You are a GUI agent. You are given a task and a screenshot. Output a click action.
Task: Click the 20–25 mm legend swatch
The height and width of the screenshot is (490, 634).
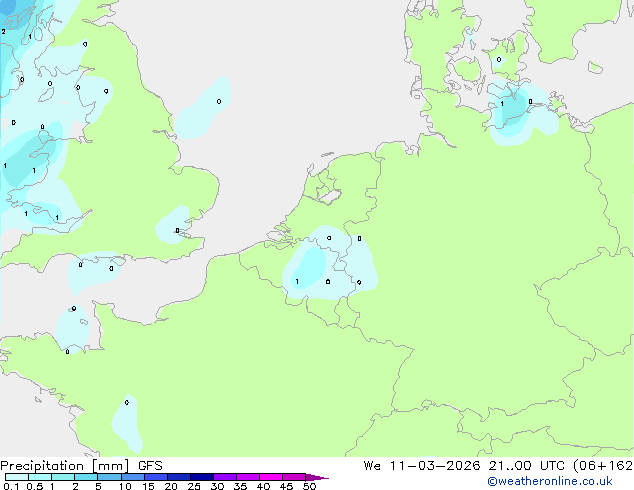pyautogui.click(x=179, y=477)
